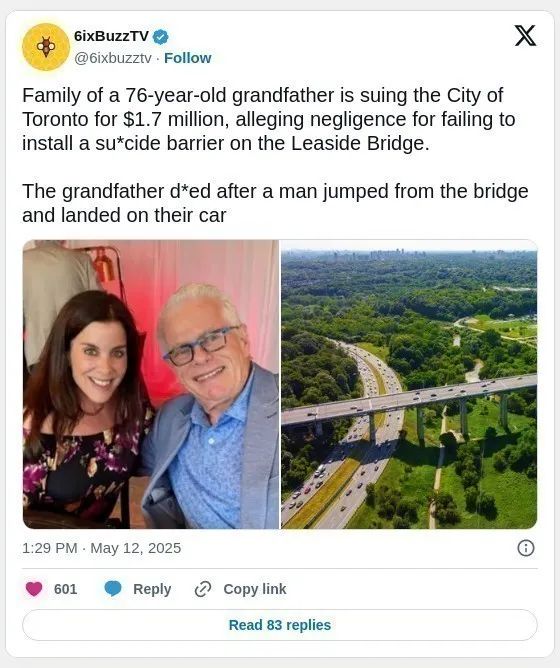Screen dimensions: 560x668
Task: Follow the @6ixbuzztv account
Action: (x=188, y=58)
